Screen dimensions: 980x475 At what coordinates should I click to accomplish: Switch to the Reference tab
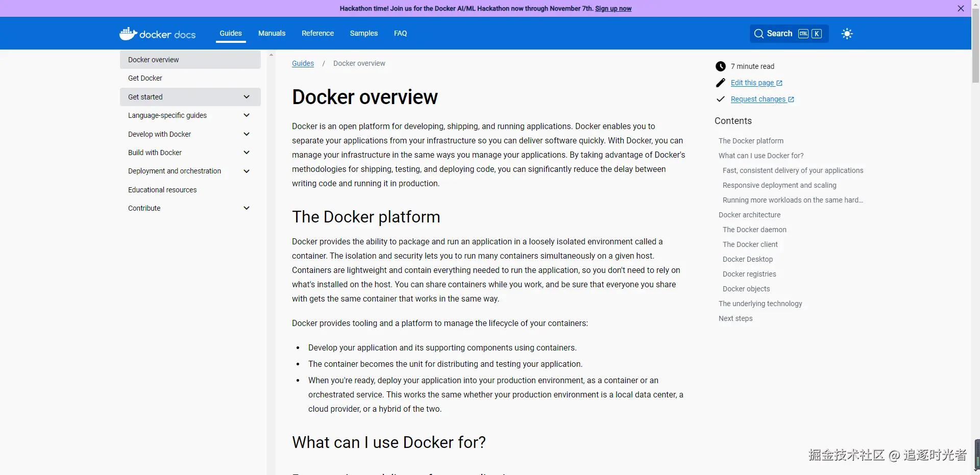(317, 33)
